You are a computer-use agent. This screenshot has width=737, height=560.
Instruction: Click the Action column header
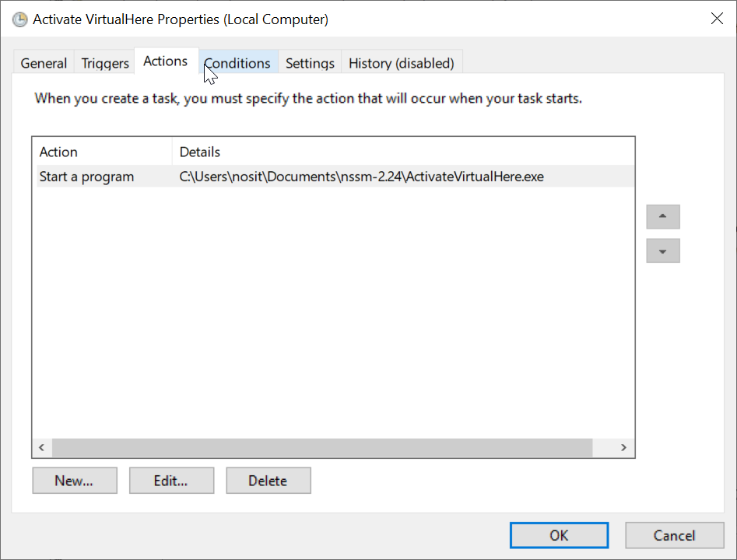coord(101,152)
